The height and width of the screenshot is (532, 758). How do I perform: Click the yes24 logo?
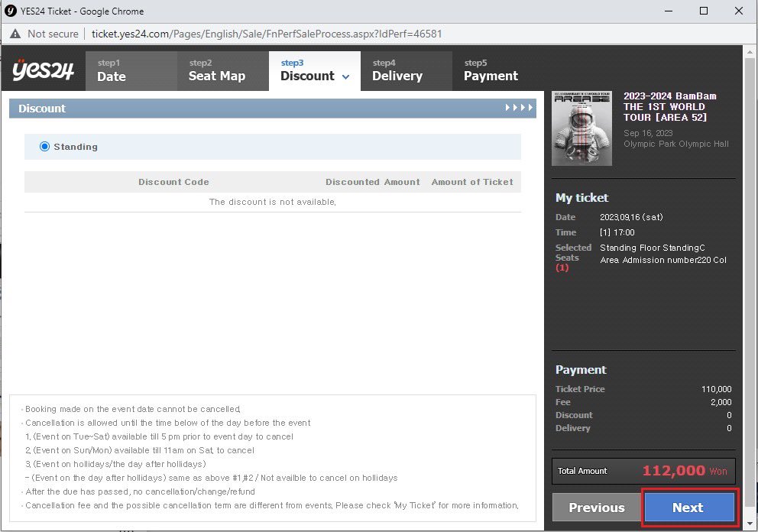coord(43,70)
